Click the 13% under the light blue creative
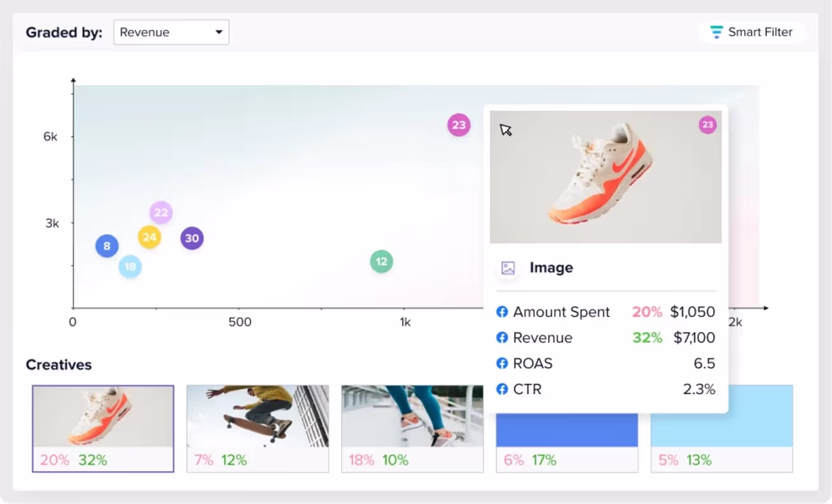The height and width of the screenshot is (504, 832). point(699,460)
